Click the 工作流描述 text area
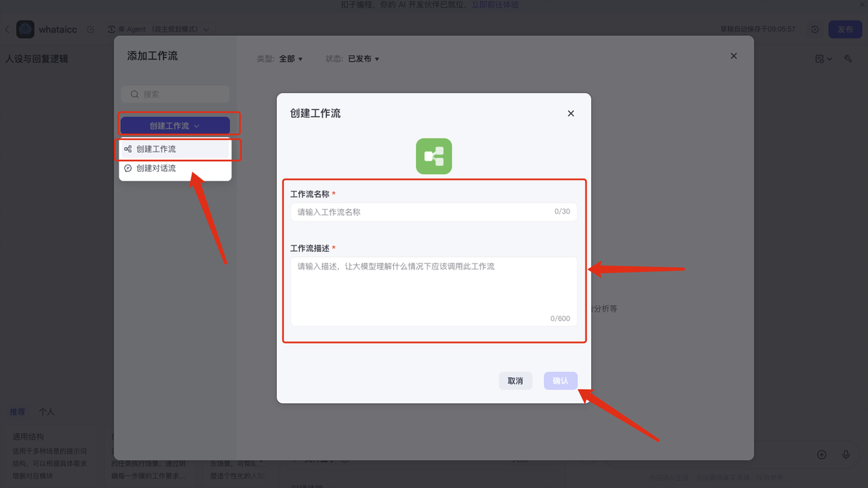The height and width of the screenshot is (488, 868). click(x=433, y=291)
